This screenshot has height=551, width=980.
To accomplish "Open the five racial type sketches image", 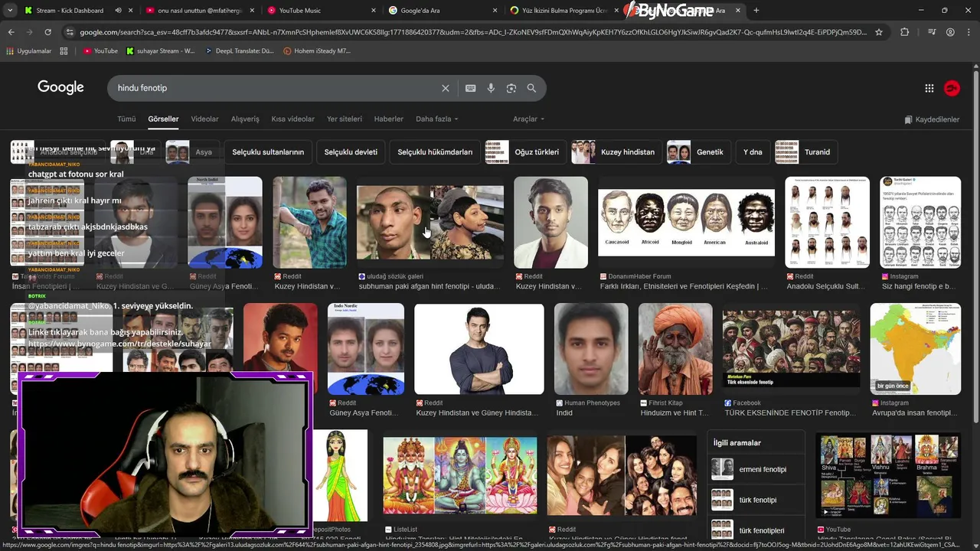I will pos(686,223).
